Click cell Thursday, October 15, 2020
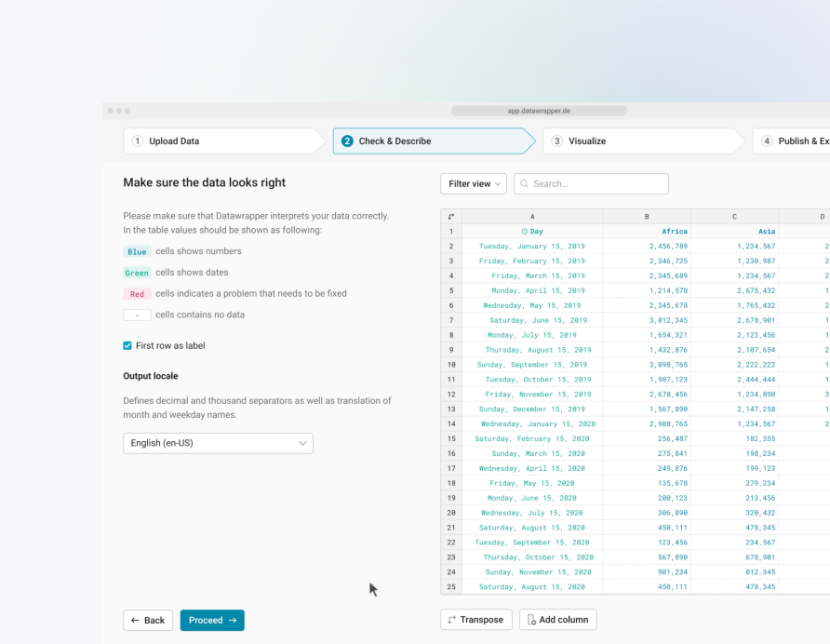The width and height of the screenshot is (830, 644). click(x=532, y=557)
